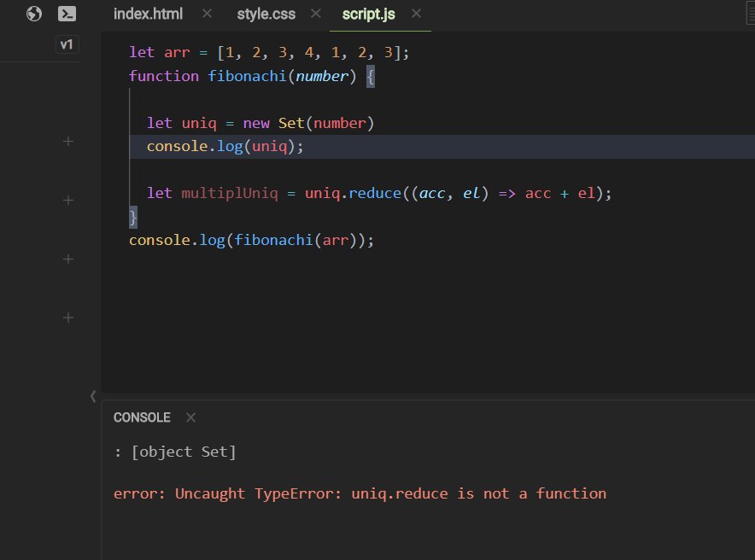Select the script.js tab

(368, 14)
